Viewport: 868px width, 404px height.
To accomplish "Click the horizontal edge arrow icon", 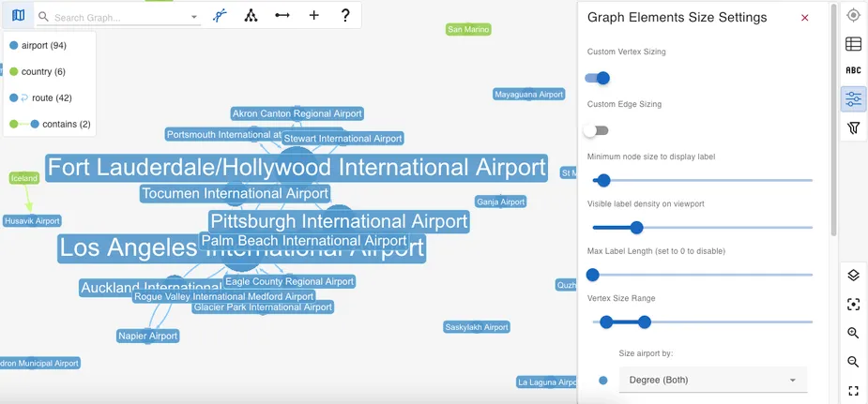I will click(x=282, y=16).
